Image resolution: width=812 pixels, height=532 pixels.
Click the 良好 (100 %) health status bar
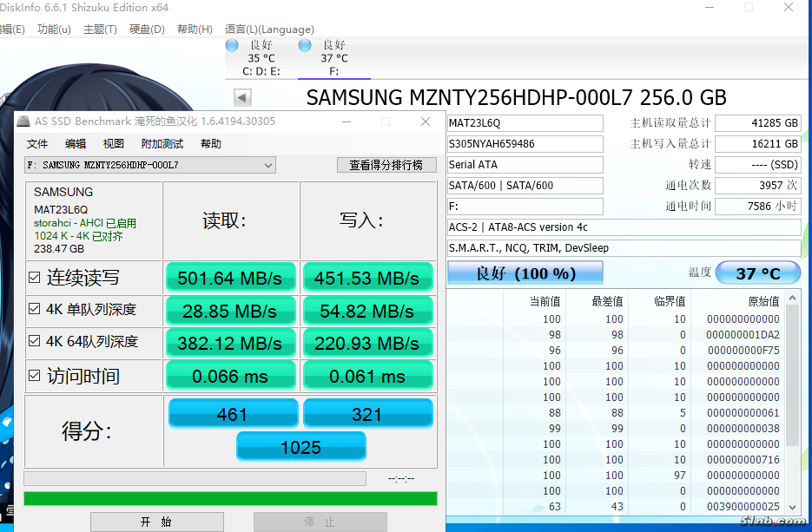coord(525,273)
